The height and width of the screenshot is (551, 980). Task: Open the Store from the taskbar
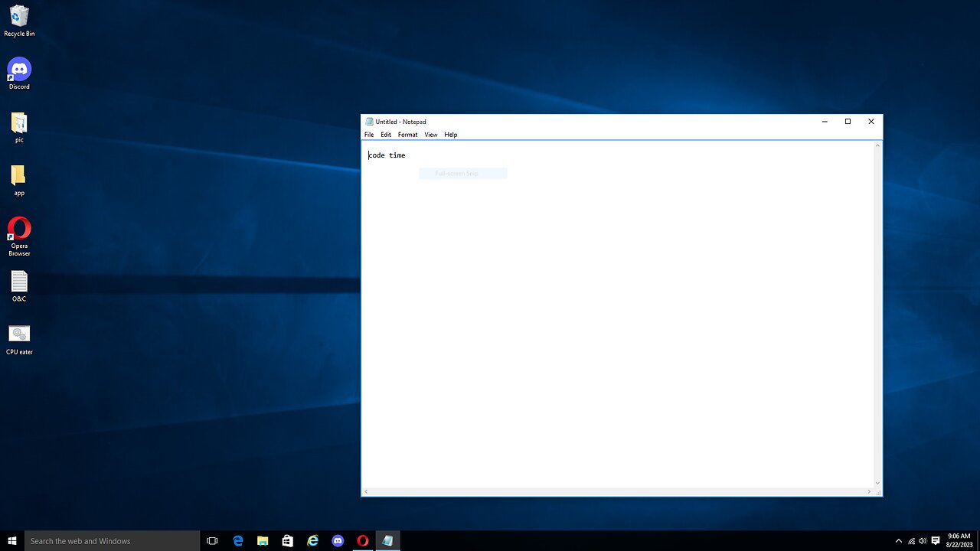[287, 541]
